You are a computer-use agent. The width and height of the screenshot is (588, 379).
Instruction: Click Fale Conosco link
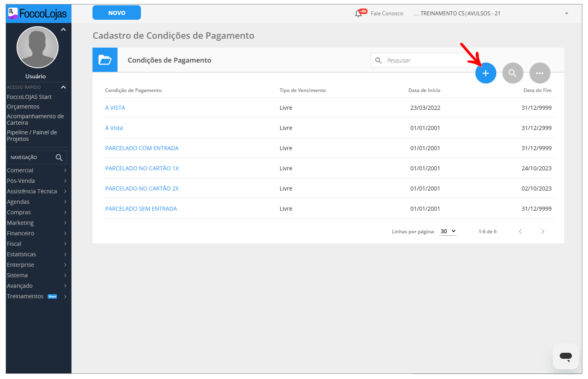(x=386, y=14)
